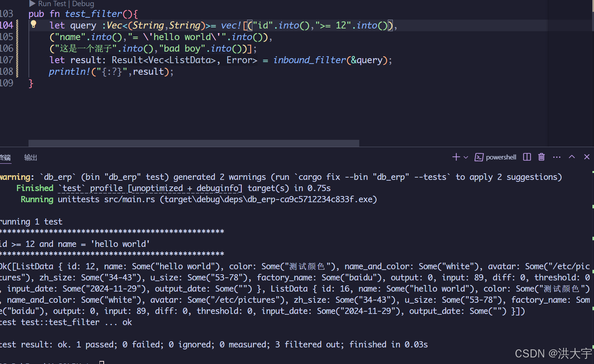Image resolution: width=594 pixels, height=364 pixels.
Task: Click the closing brace on line 109
Action: pyautogui.click(x=31, y=83)
